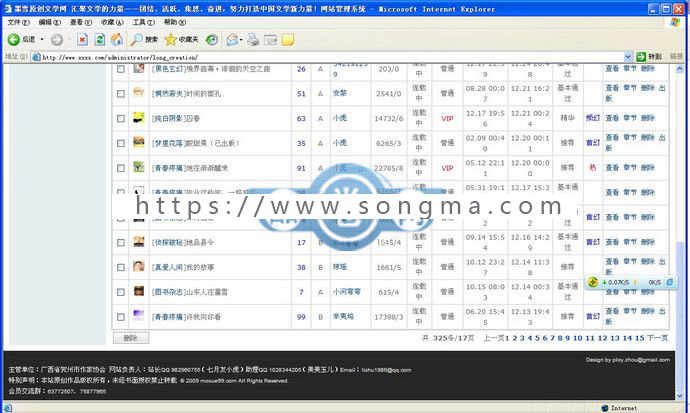Click the Edit page toolbar icon
690x413 pixels.
(x=270, y=40)
